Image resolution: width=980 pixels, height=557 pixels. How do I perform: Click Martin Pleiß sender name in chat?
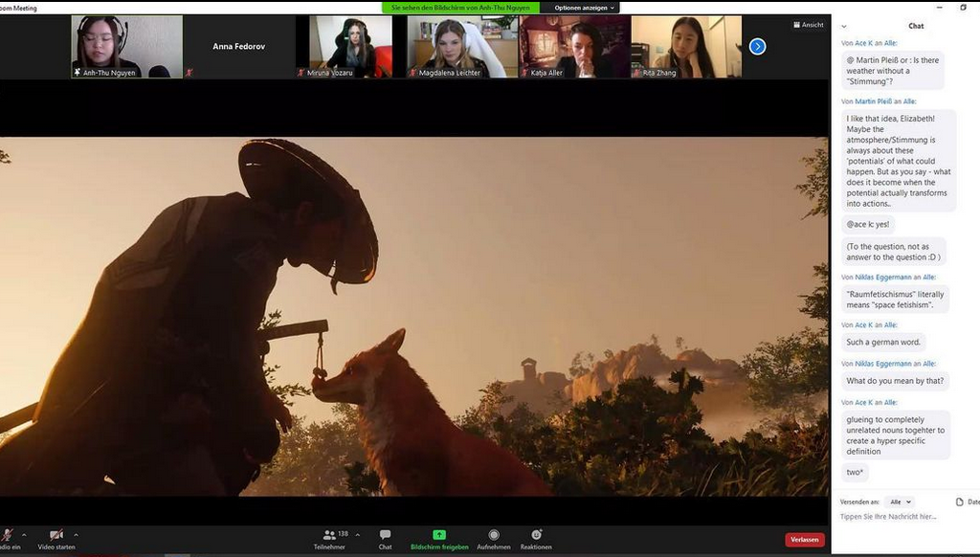873,101
